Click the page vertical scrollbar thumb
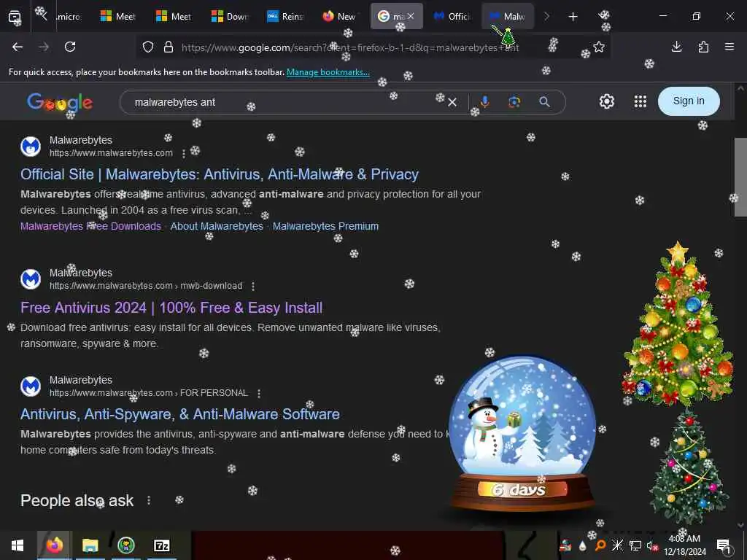 pyautogui.click(x=740, y=177)
